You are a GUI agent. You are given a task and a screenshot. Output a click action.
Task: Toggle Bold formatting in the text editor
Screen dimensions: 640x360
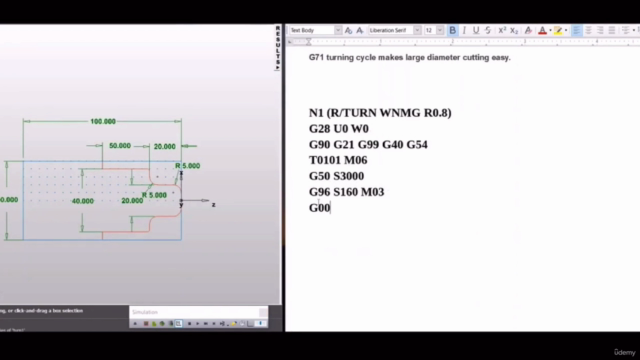[x=452, y=30]
